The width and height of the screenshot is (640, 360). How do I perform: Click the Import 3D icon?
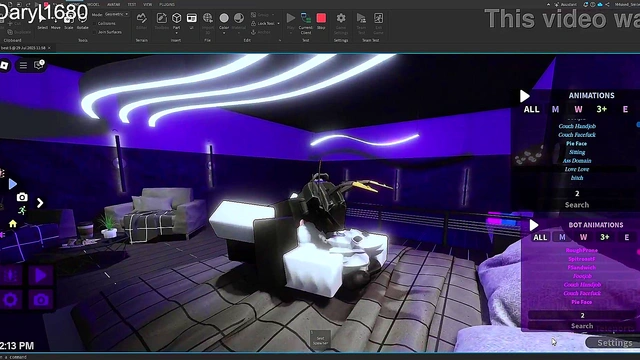(208, 18)
